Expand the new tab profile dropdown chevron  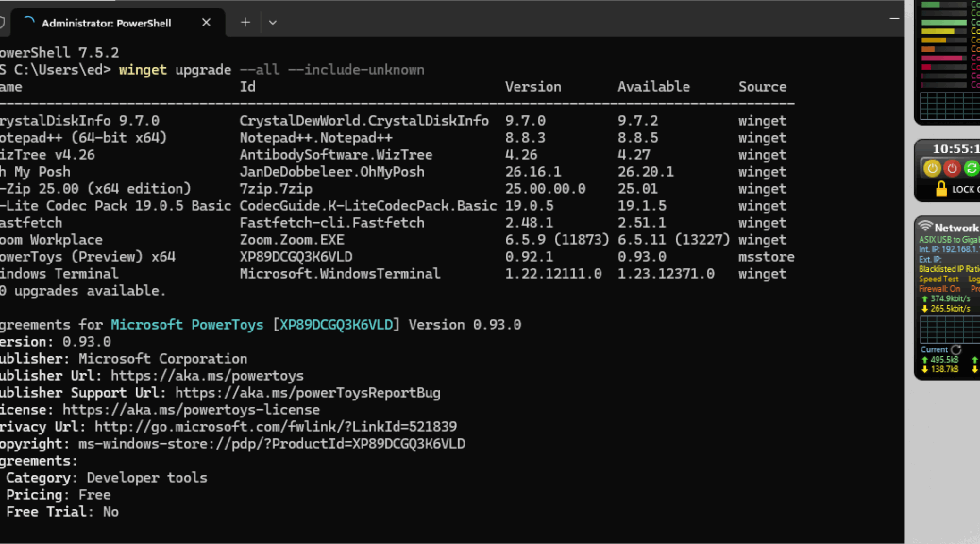point(273,23)
